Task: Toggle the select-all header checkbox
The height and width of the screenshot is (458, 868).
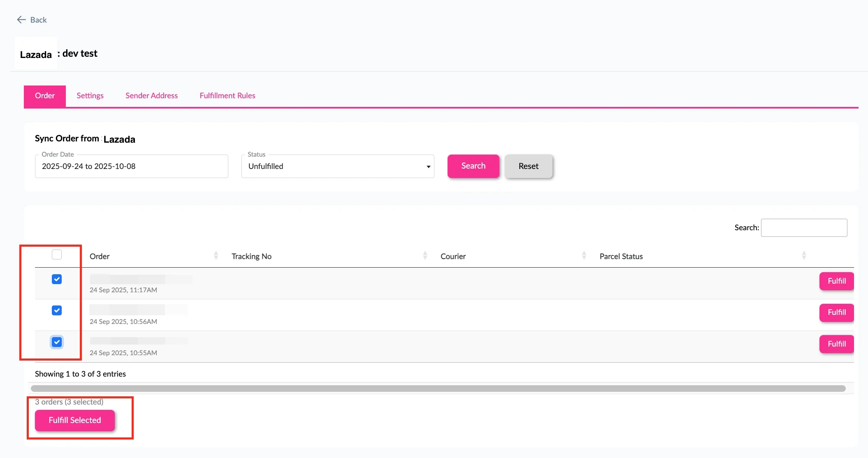Action: tap(57, 254)
